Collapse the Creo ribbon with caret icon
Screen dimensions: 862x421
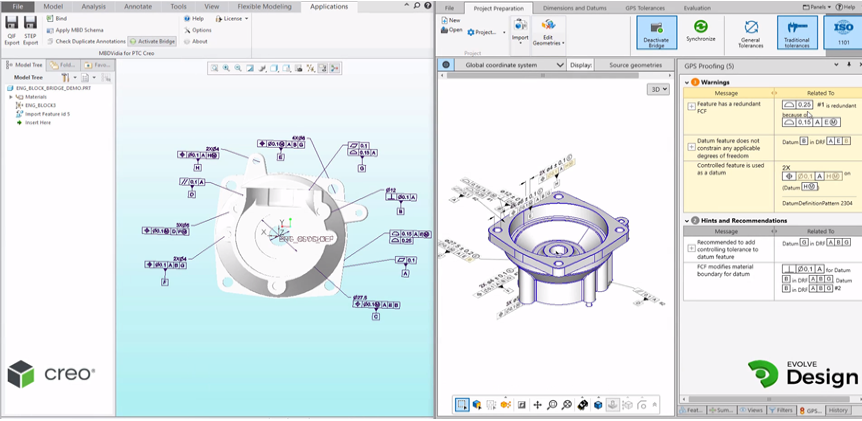point(407,5)
